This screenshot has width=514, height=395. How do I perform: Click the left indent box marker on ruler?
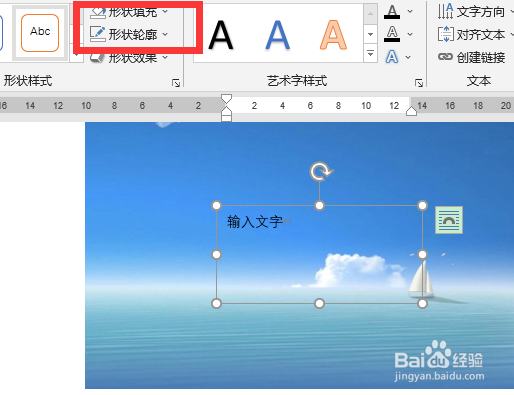coord(226,118)
